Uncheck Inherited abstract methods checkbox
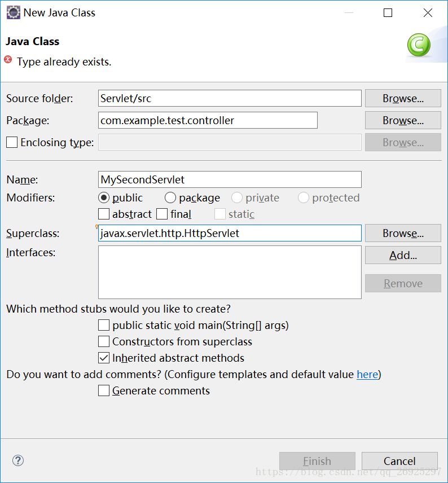The image size is (448, 483). tap(104, 358)
